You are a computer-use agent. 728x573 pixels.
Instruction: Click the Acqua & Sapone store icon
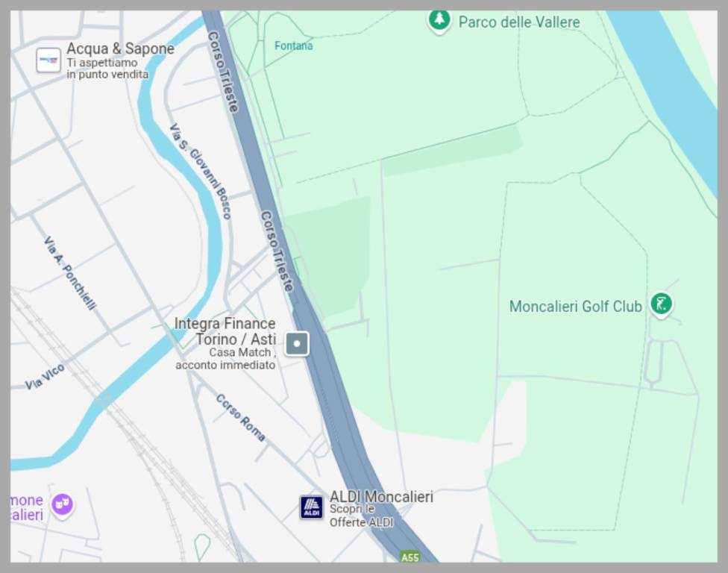pyautogui.click(x=48, y=60)
